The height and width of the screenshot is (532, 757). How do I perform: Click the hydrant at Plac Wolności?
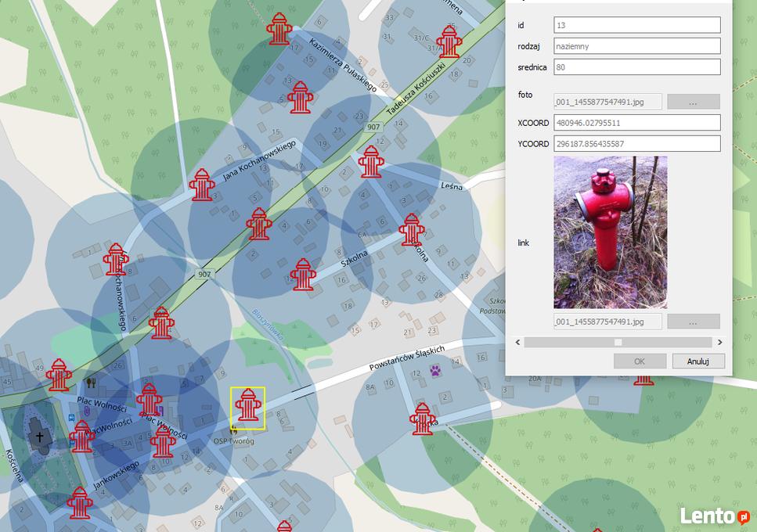150,400
